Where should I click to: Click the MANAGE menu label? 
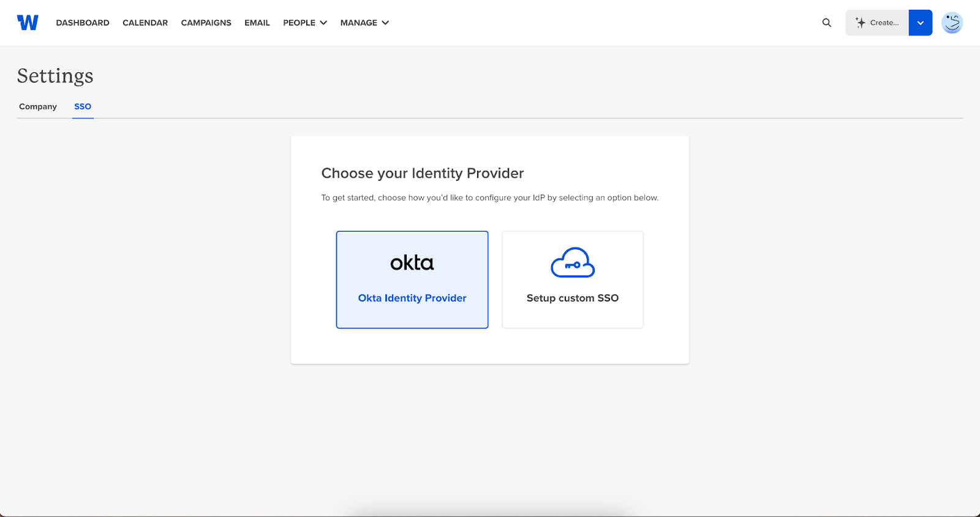tap(359, 23)
